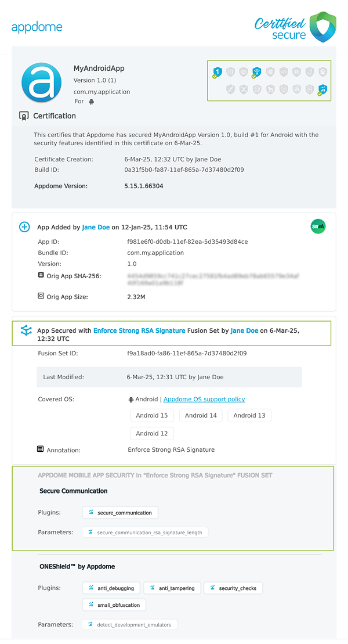Click the Jane Doe link in the fusion banner
Screen dimensions: 348x644
[245, 330]
